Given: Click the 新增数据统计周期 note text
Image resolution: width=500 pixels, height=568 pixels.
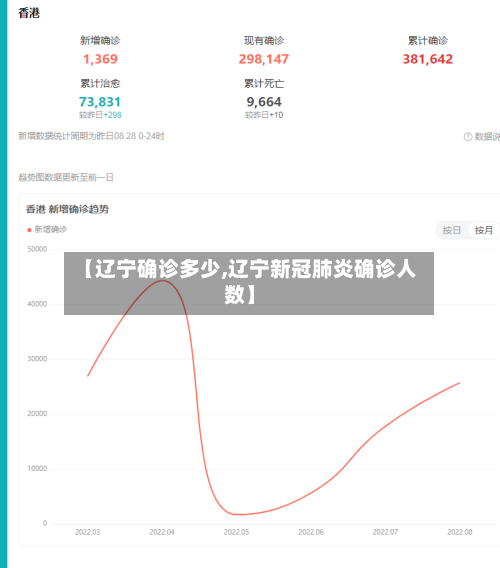Looking at the screenshot, I should coord(91,136).
